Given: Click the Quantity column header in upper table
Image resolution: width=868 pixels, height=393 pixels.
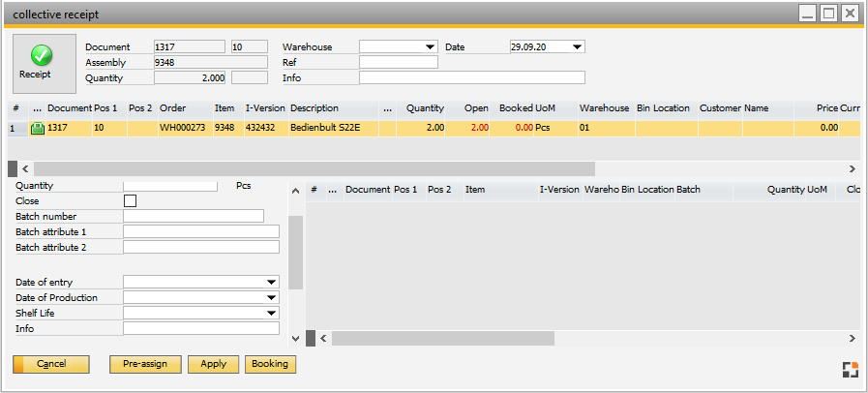Looking at the screenshot, I should (425, 108).
